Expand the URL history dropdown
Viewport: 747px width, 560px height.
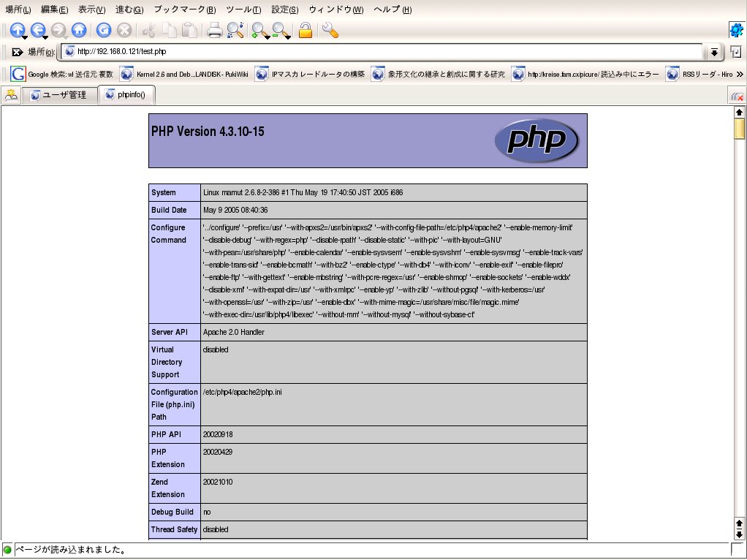tap(714, 52)
